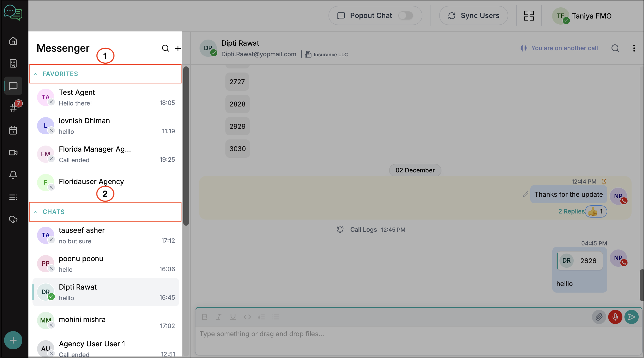Collapse the FAVORITES section
This screenshot has width=644, height=358.
click(x=36, y=74)
